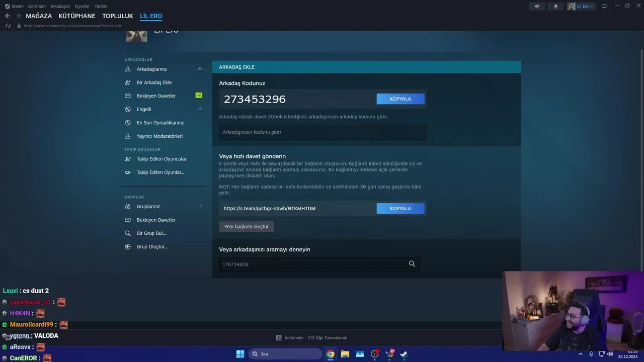Click the friend search magnifier icon
This screenshot has width=644, height=362.
[412, 264]
